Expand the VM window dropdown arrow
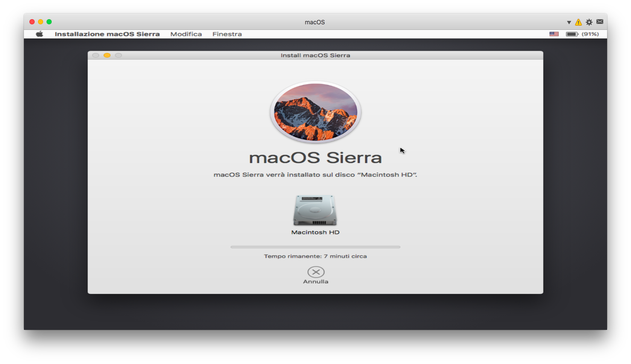Image resolution: width=631 pixels, height=364 pixels. [569, 22]
